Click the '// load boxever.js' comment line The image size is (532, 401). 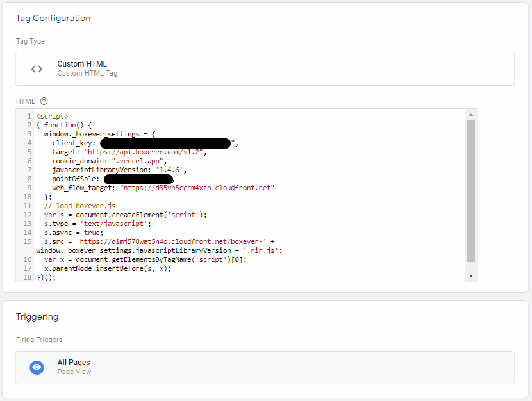click(79, 206)
